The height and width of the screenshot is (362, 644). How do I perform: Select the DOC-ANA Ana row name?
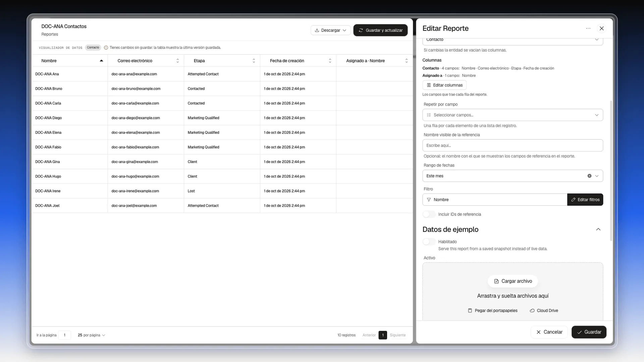coord(47,74)
